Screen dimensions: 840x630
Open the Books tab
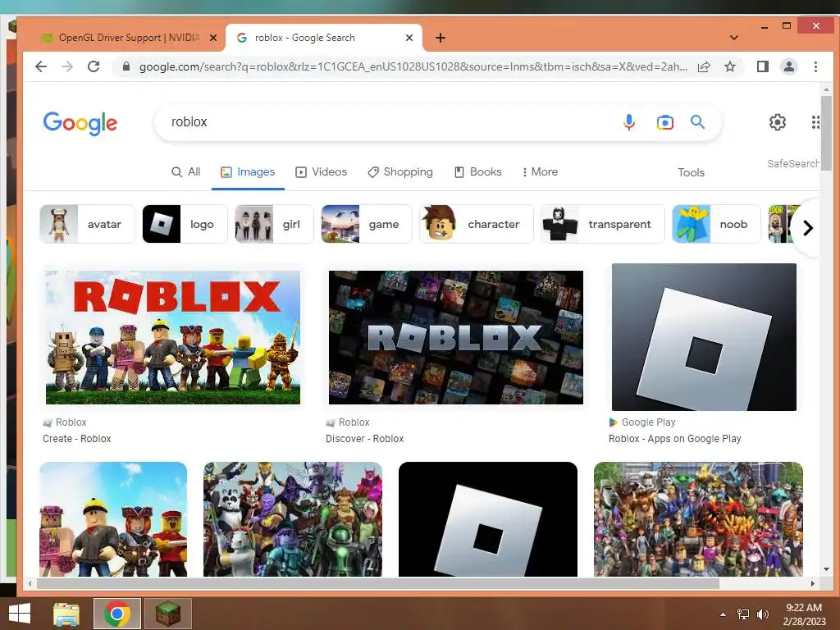tap(478, 172)
